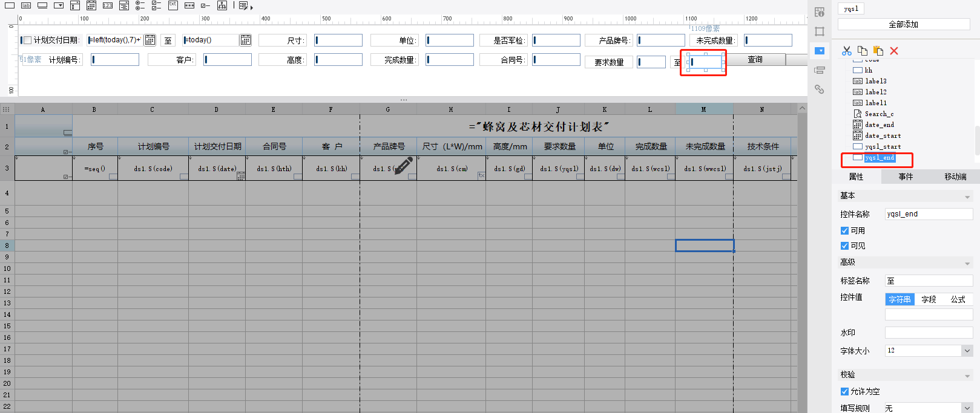Screen dimensions: 980x413
Task: Select the number field widget tool
Action: point(108,5)
